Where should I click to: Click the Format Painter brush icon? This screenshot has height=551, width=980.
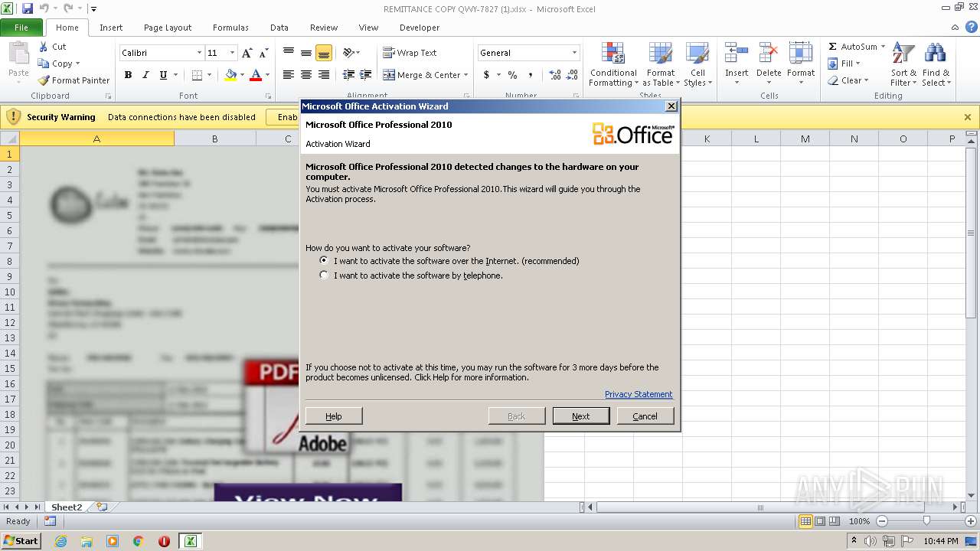click(44, 80)
